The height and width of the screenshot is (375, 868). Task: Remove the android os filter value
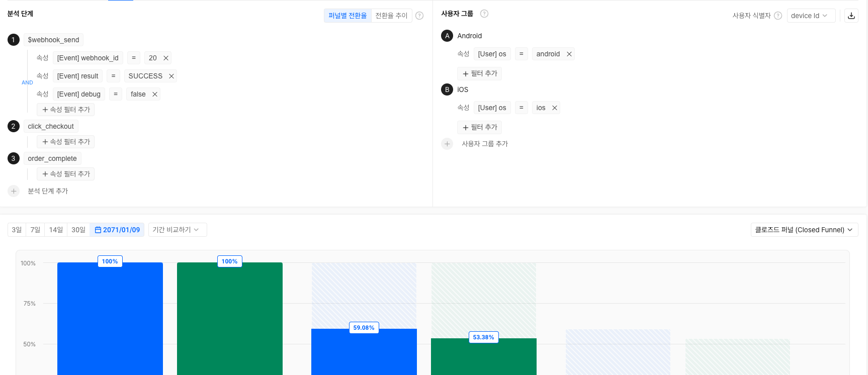[x=569, y=54]
